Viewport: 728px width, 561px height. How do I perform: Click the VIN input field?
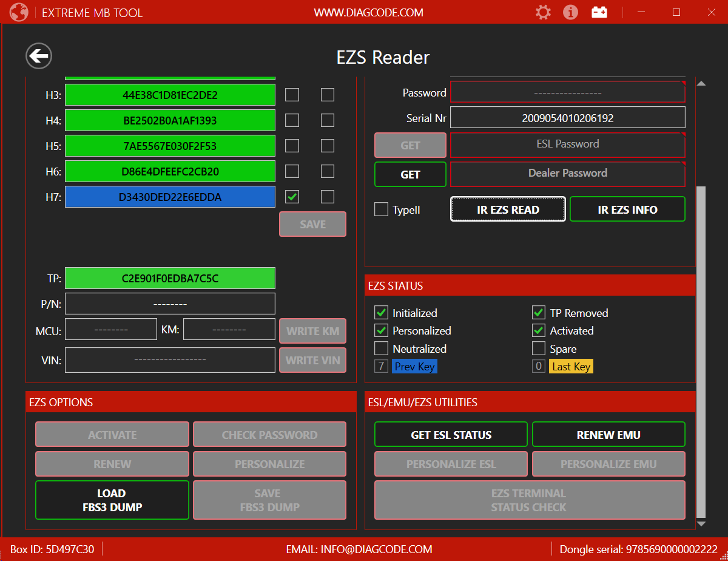point(170,359)
